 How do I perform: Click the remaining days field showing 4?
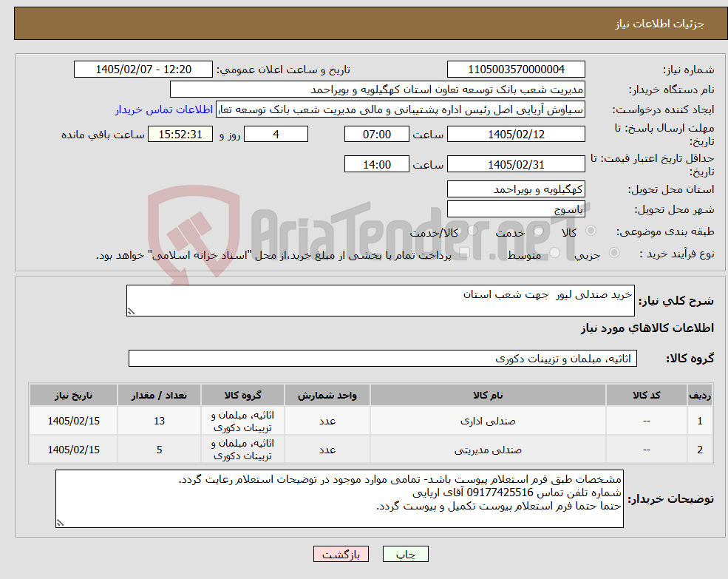pos(276,135)
